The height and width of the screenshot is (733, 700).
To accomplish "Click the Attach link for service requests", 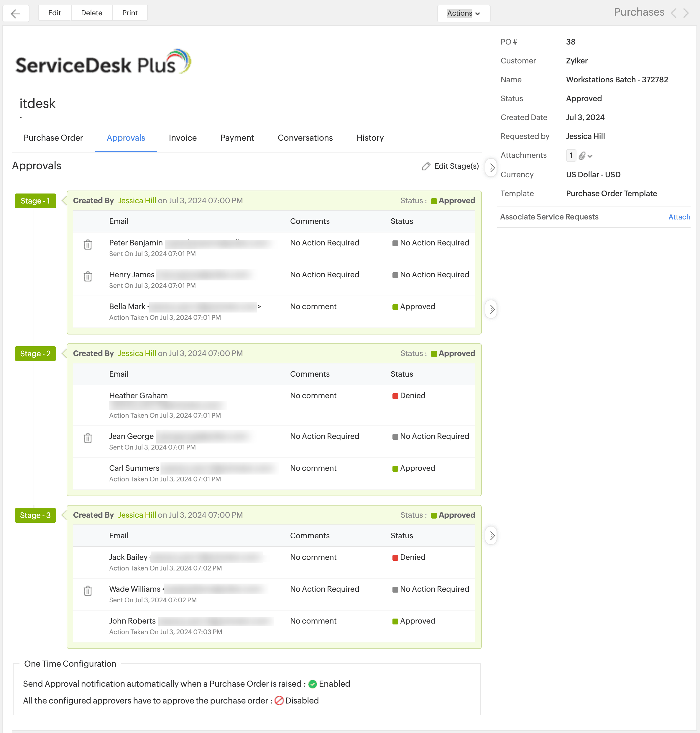I will [679, 217].
